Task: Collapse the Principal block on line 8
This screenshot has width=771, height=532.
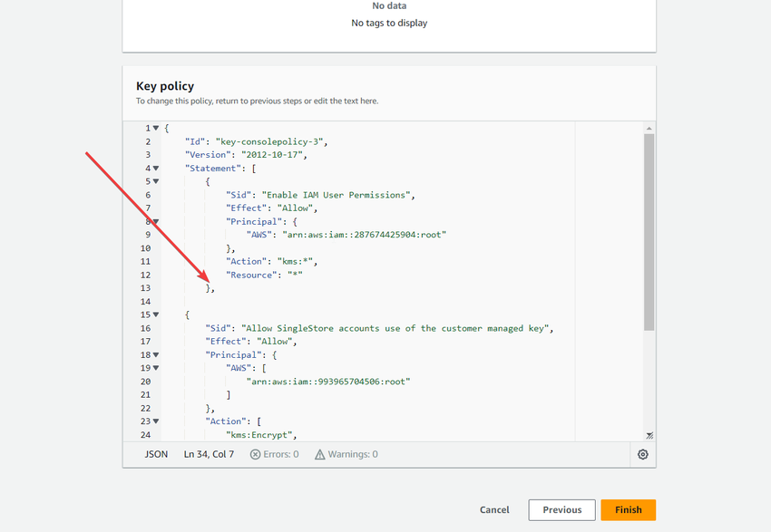Action: [x=155, y=221]
